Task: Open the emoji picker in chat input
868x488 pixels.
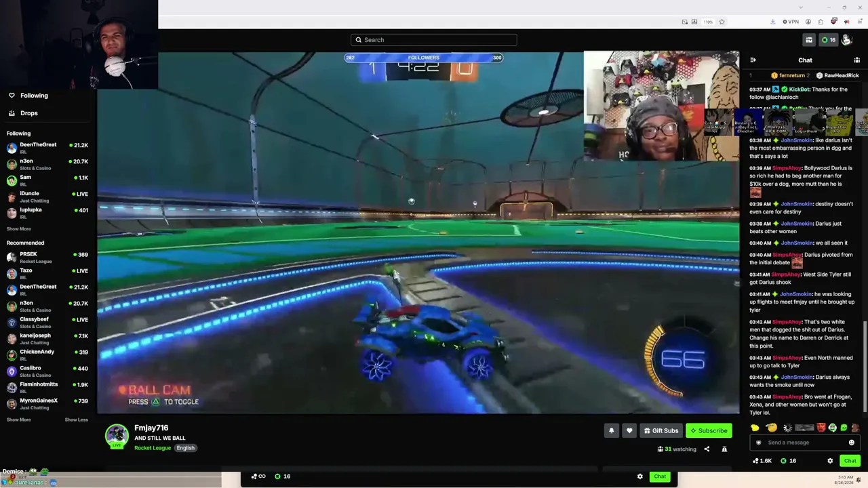Action: [x=852, y=443]
